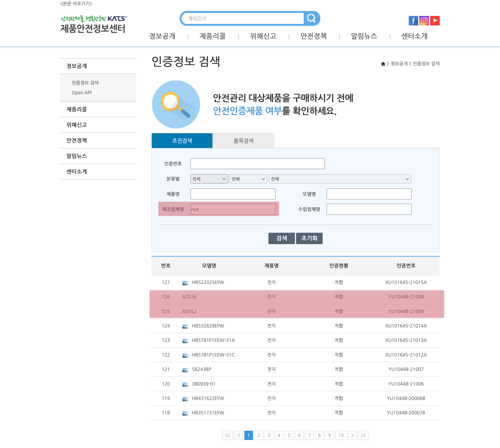Open Open API sidebar link
The height and width of the screenshot is (448, 500).
point(82,93)
